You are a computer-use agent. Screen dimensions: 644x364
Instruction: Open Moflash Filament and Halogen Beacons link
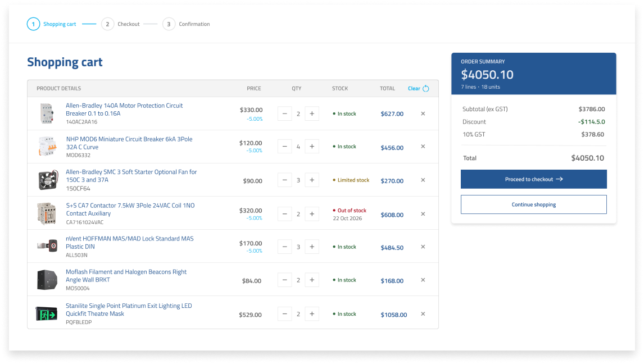(x=126, y=276)
